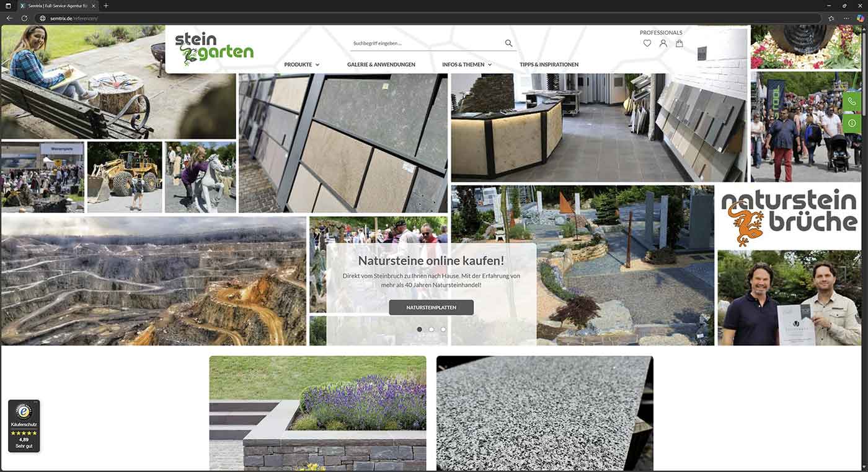Click the user account icon
This screenshot has width=868, height=472.
(x=663, y=43)
